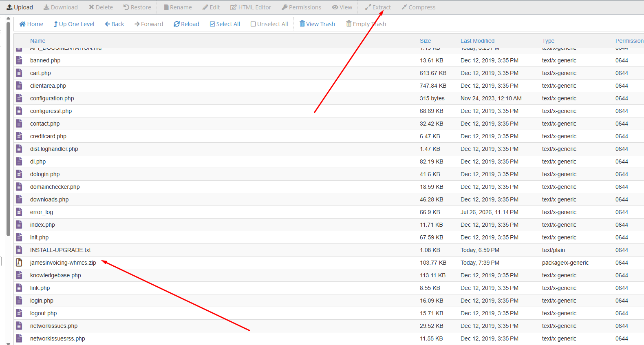Launch the HTML Editor
This screenshot has width=644, height=345.
251,7
